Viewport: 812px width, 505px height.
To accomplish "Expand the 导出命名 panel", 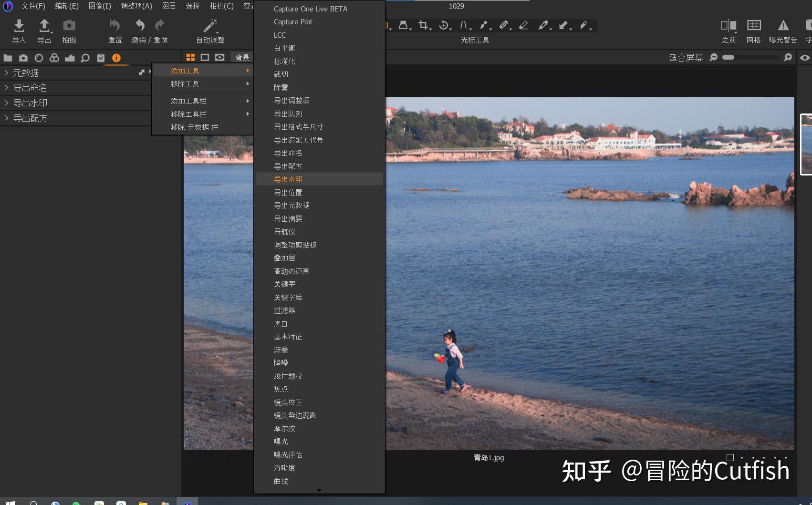I will tap(6, 88).
